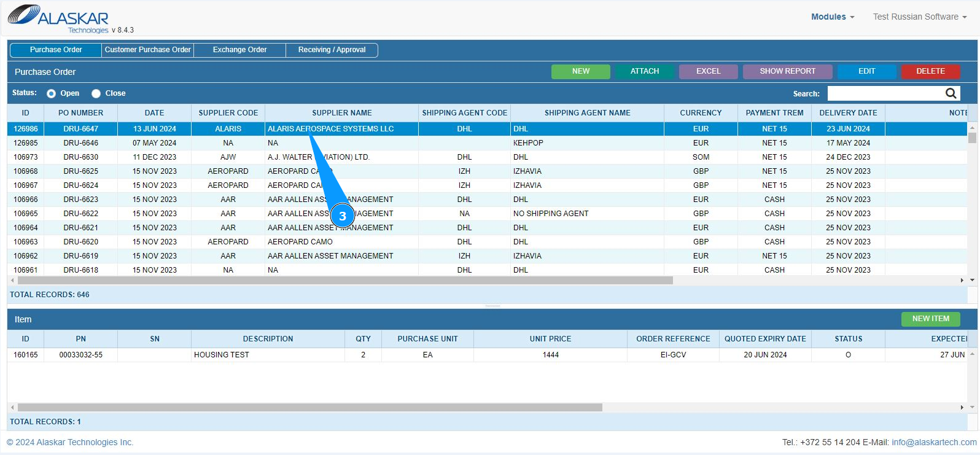Viewport: 980px width, 455px height.
Task: Click the blue step 3 marker
Action: [x=343, y=216]
